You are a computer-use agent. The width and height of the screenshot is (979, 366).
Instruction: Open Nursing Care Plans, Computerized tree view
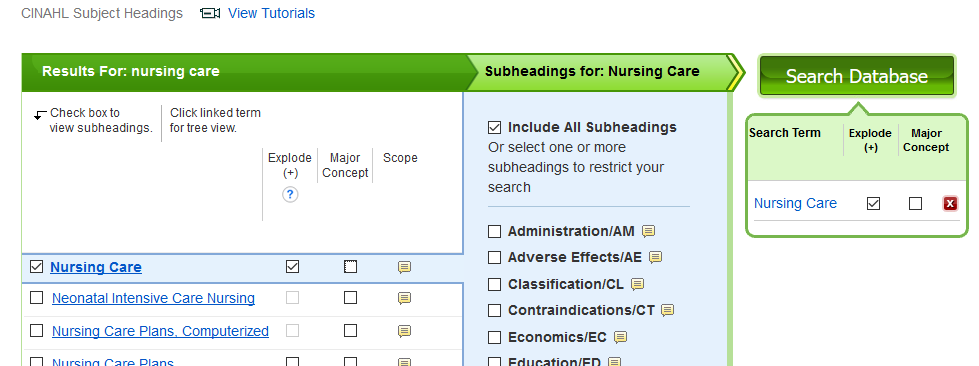[160, 331]
